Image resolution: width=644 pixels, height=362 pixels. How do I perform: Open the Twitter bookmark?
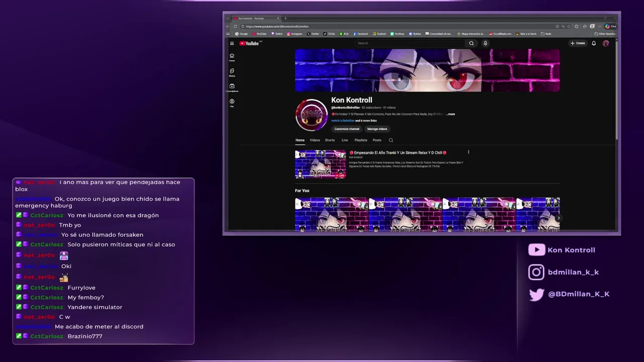coord(312,34)
